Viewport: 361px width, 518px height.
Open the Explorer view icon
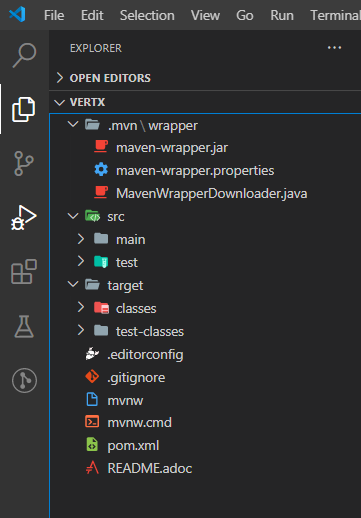[x=24, y=109]
